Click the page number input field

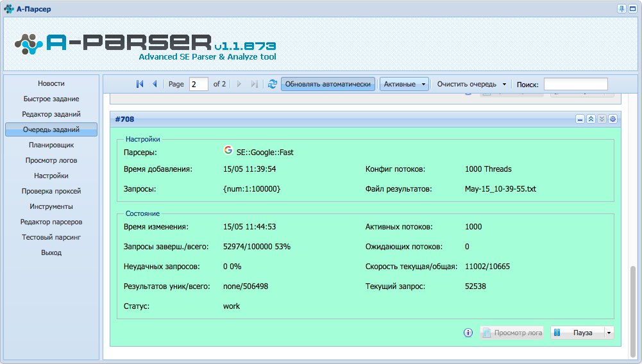(x=199, y=84)
